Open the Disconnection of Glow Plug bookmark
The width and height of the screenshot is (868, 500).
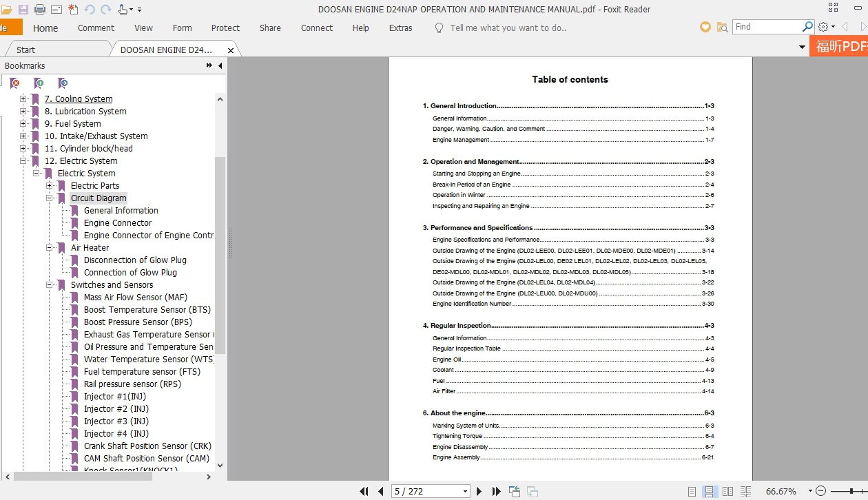click(135, 260)
